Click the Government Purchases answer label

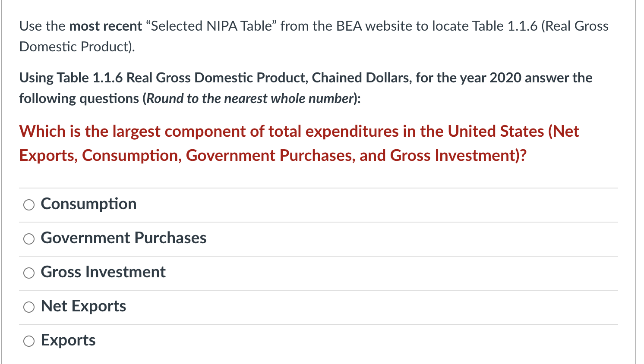pos(123,238)
